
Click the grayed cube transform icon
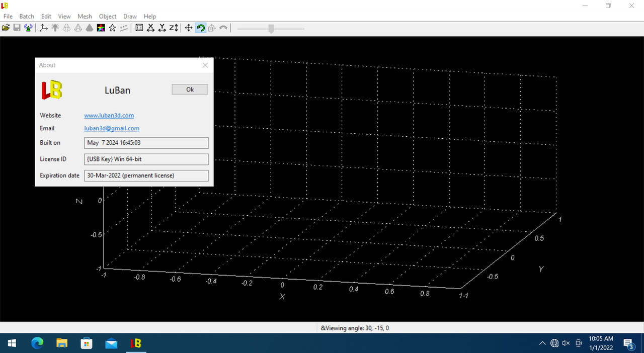tap(212, 28)
